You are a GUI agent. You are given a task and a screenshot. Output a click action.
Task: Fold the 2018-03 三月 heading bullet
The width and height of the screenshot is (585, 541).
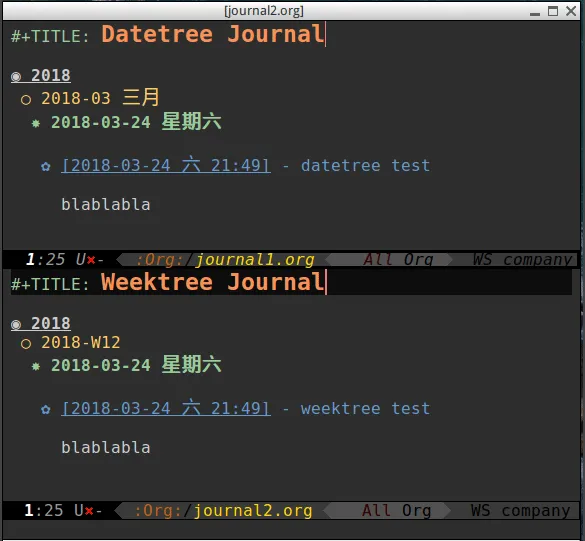click(26, 100)
